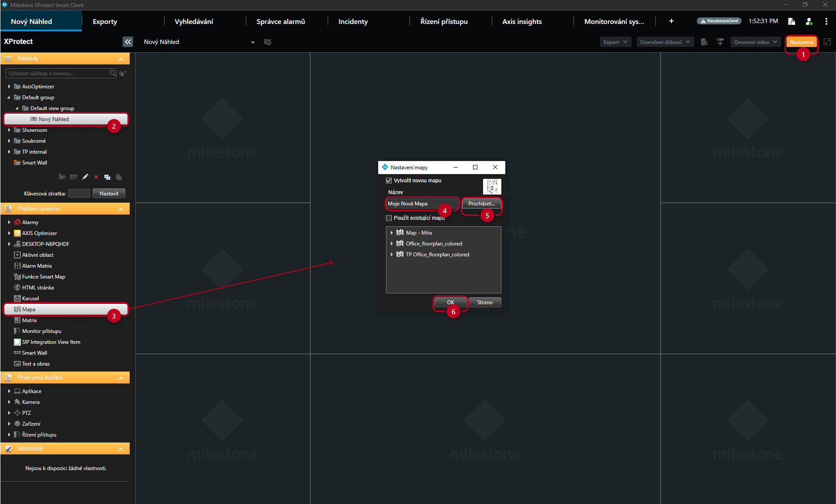Viewport: 836px width, 504px height.
Task: Check the Použít existující mapu checkbox
Action: click(x=389, y=218)
